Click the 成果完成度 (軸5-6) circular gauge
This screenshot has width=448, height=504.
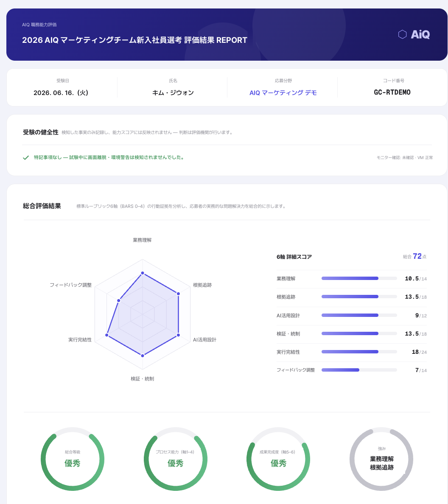[278, 459]
